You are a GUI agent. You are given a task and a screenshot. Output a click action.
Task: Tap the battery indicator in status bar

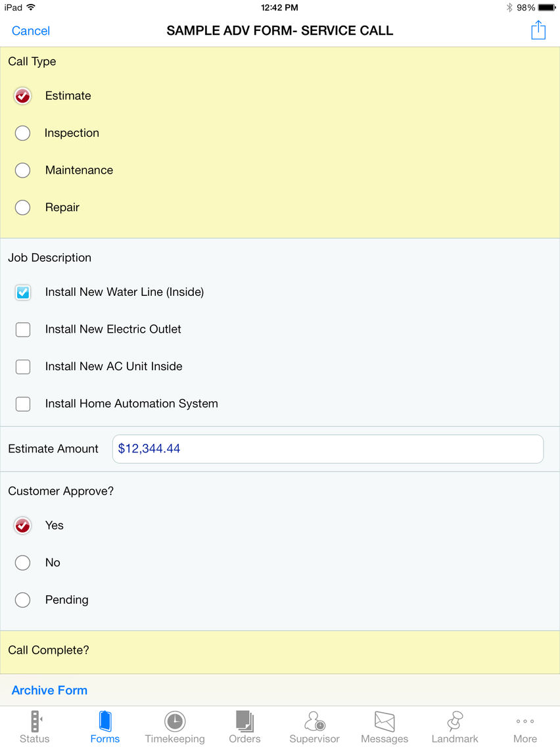pos(547,8)
